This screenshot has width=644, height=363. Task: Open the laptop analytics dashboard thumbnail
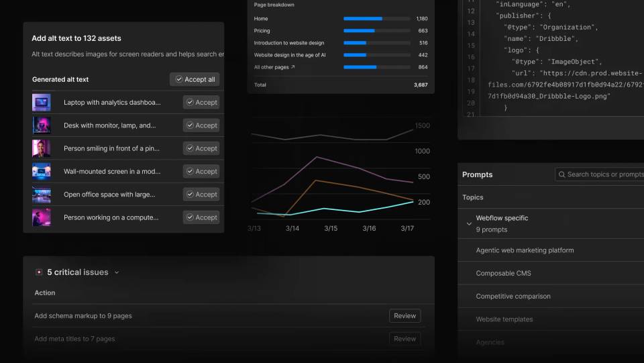pos(42,102)
